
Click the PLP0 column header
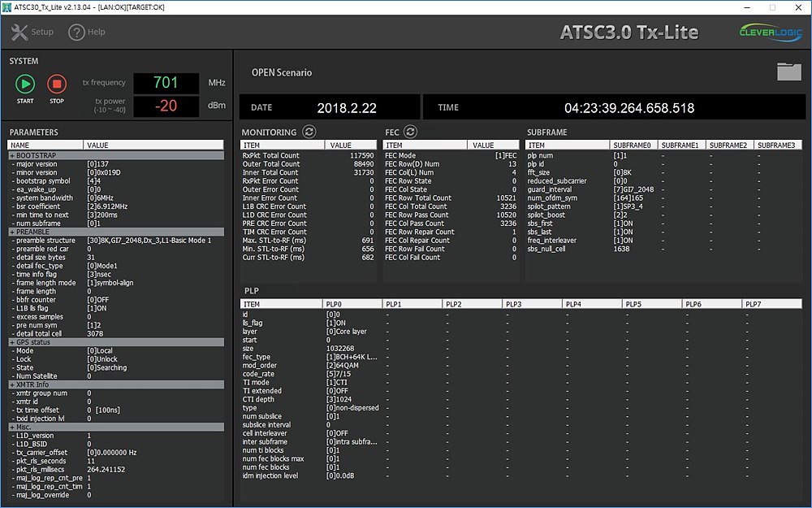tap(352, 304)
